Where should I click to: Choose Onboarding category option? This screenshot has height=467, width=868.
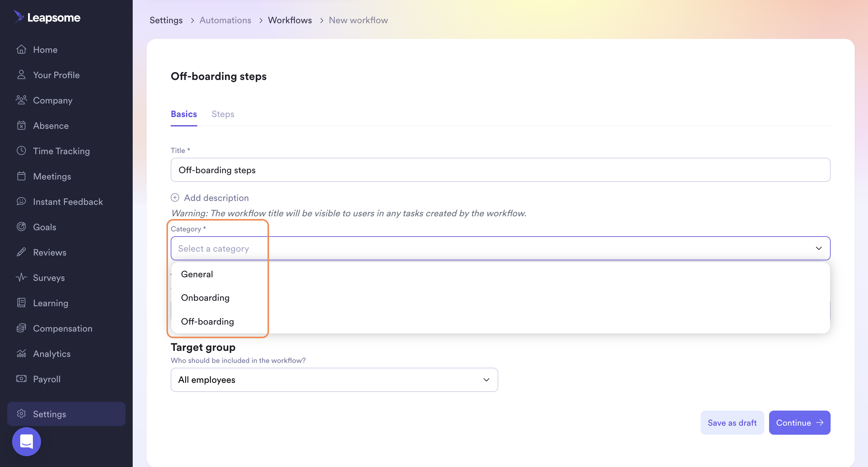pyautogui.click(x=500, y=298)
